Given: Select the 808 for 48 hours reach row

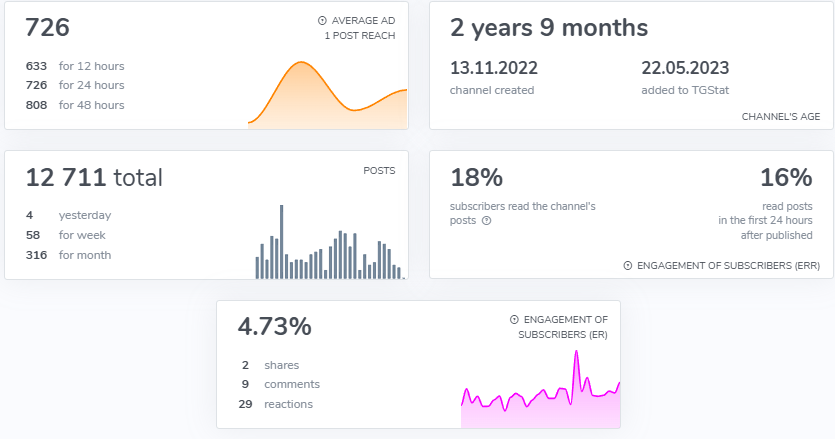Looking at the screenshot, I should [76, 105].
